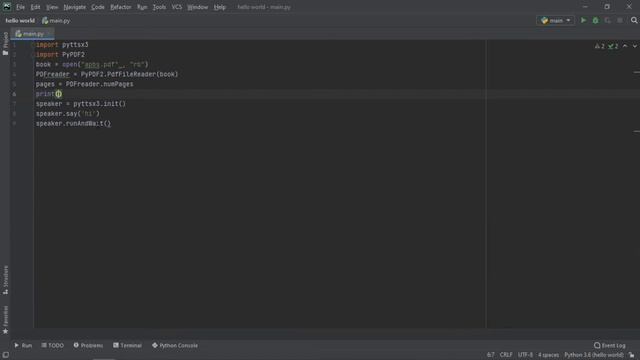Open the Refactor menu
Screen dimensions: 640x360
click(x=121, y=7)
